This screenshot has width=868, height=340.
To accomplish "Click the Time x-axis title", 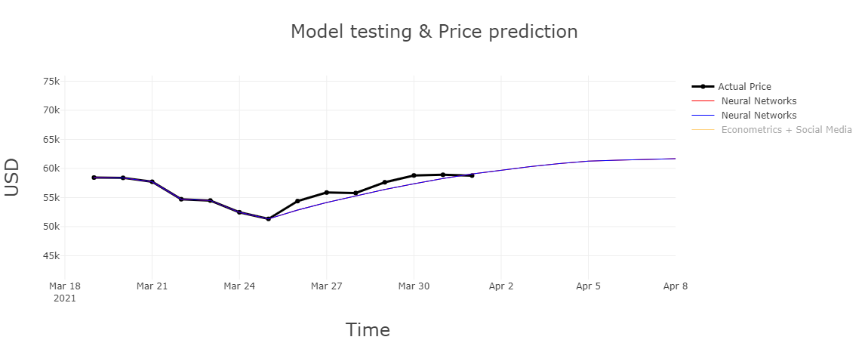I will click(368, 329).
